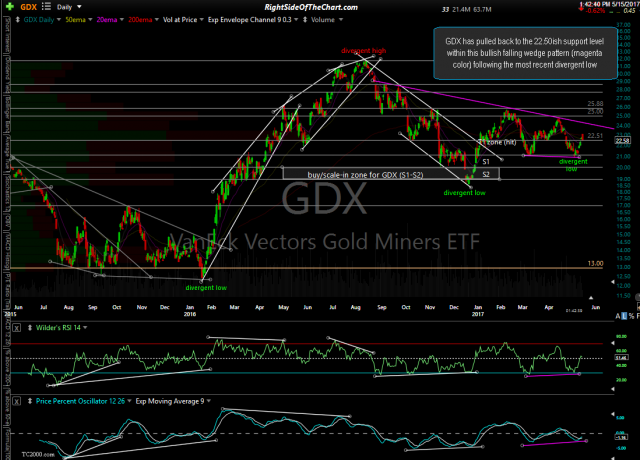Open the Exp Moving Average 9 dropdown

[209, 401]
